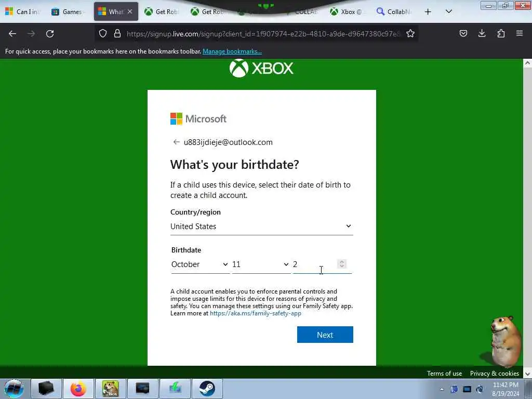This screenshot has width=532, height=399.
Task: Switch to second 'Get Rob' tab
Action: click(208, 11)
